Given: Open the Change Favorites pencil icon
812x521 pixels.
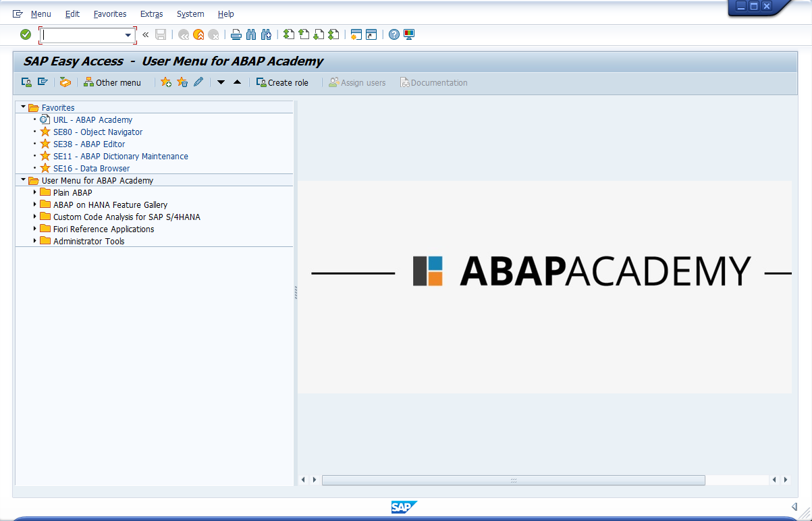Looking at the screenshot, I should (198, 82).
